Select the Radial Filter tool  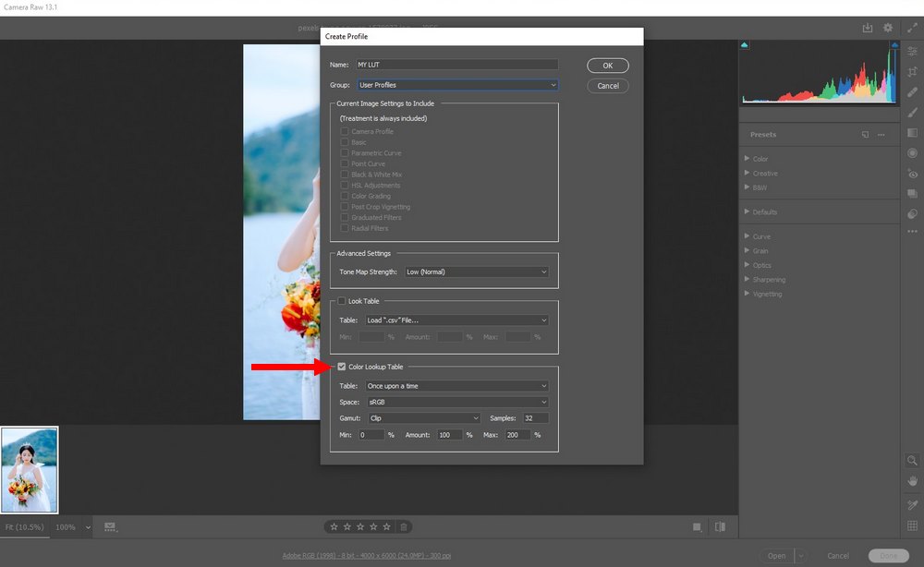pyautogui.click(x=912, y=153)
